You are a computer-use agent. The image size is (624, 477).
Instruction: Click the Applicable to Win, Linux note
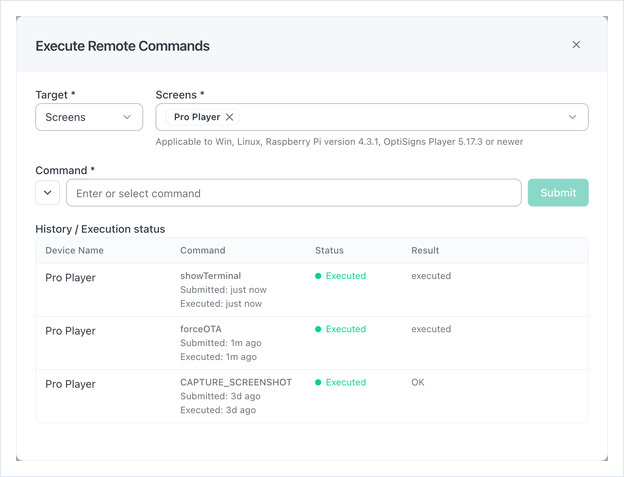point(339,142)
